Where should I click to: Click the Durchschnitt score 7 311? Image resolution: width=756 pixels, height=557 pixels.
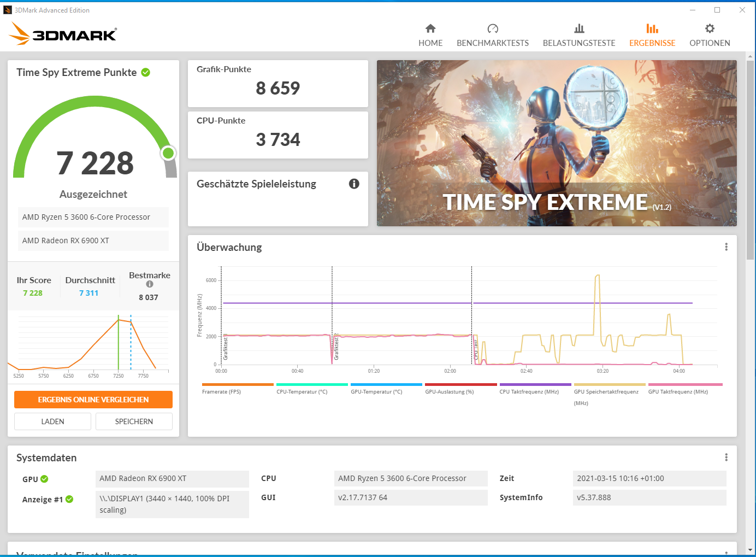88,293
